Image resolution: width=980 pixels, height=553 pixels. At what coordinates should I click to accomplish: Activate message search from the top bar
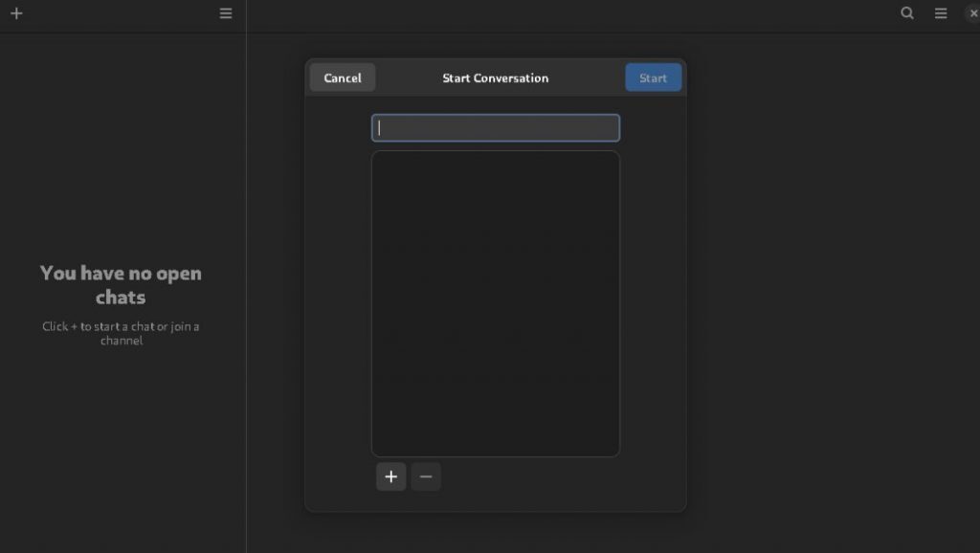[905, 13]
